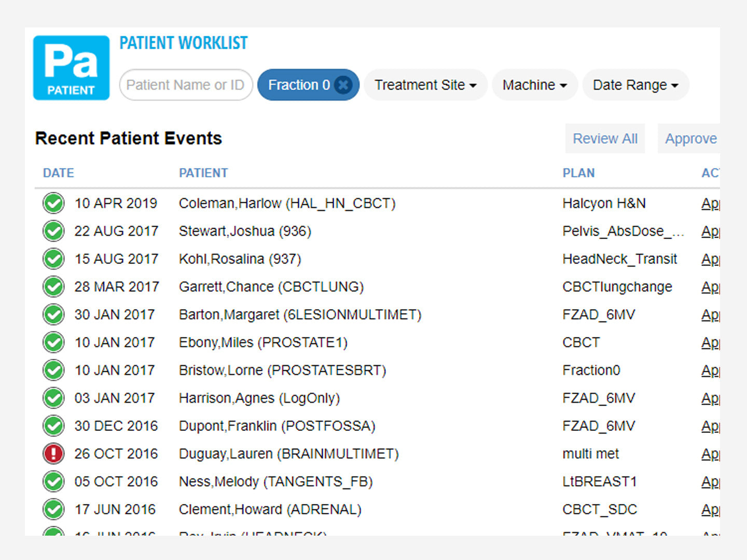The image size is (747, 560).
Task: Toggle the check icon on Barton,Margaret row
Action: point(53,314)
